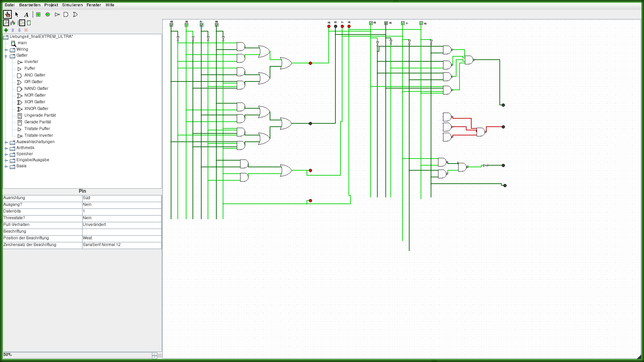Click the green plus add circuit
The image size is (644, 362).
(6, 30)
